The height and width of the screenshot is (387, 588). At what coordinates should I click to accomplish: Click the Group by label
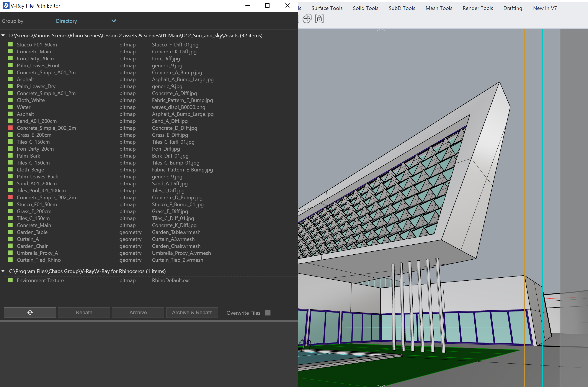coord(13,21)
